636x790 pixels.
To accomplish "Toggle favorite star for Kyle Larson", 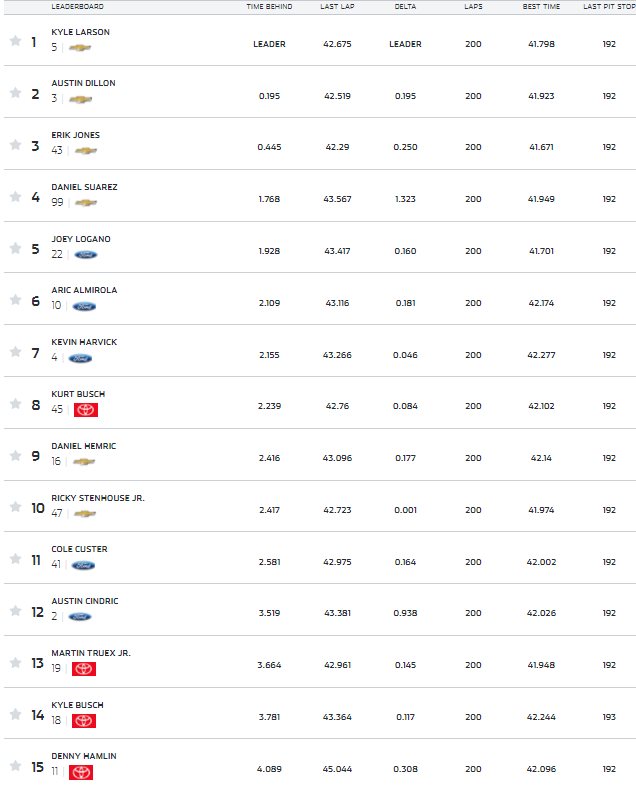I will (16, 40).
